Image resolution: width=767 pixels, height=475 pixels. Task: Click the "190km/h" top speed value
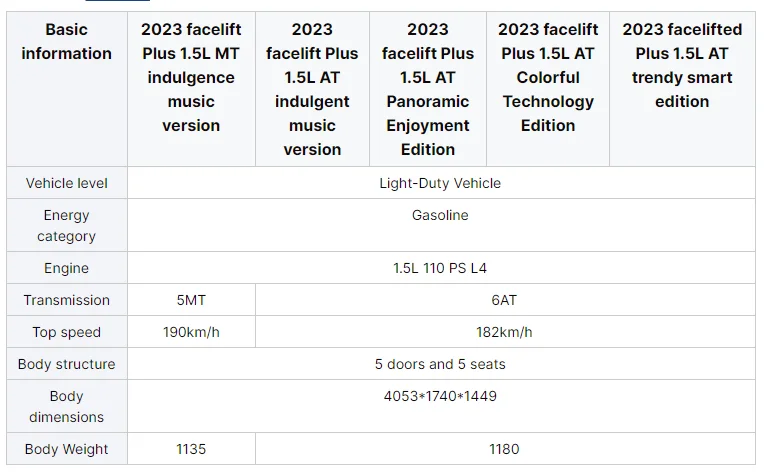click(190, 332)
